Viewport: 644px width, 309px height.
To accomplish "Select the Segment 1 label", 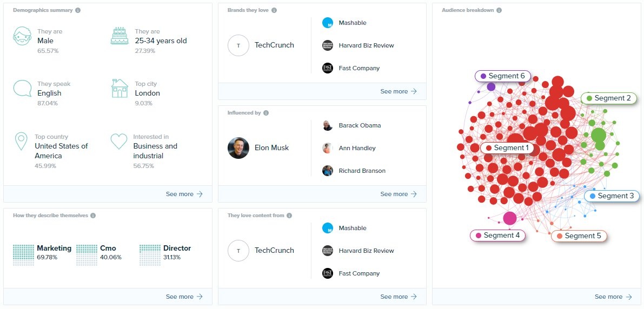I will 507,147.
